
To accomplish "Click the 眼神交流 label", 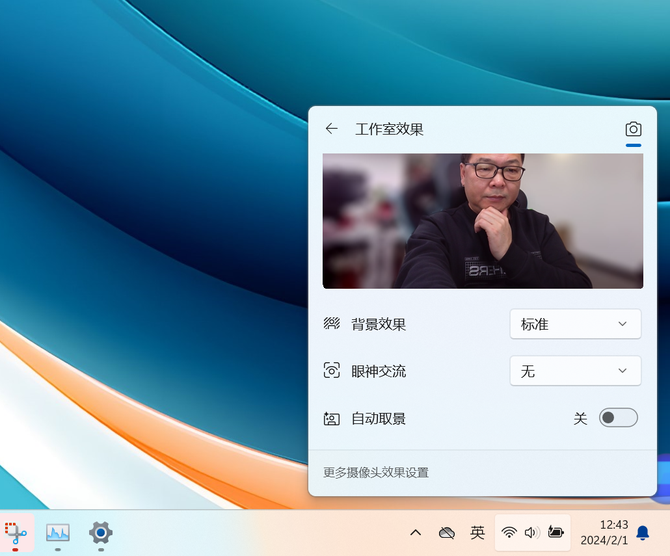I will (379, 371).
